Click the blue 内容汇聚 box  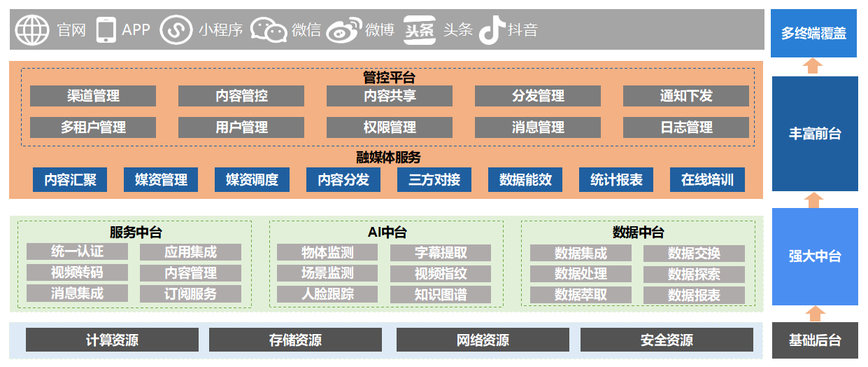coord(70,180)
